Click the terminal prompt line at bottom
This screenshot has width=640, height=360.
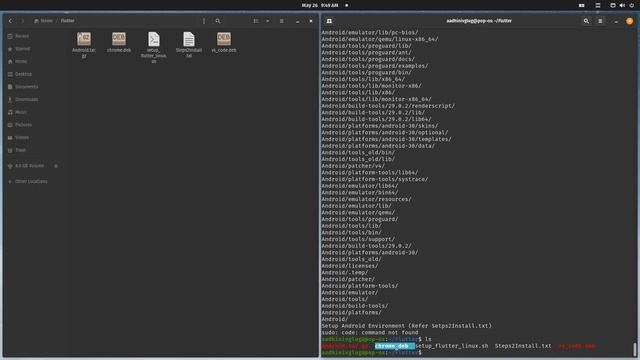371,353
